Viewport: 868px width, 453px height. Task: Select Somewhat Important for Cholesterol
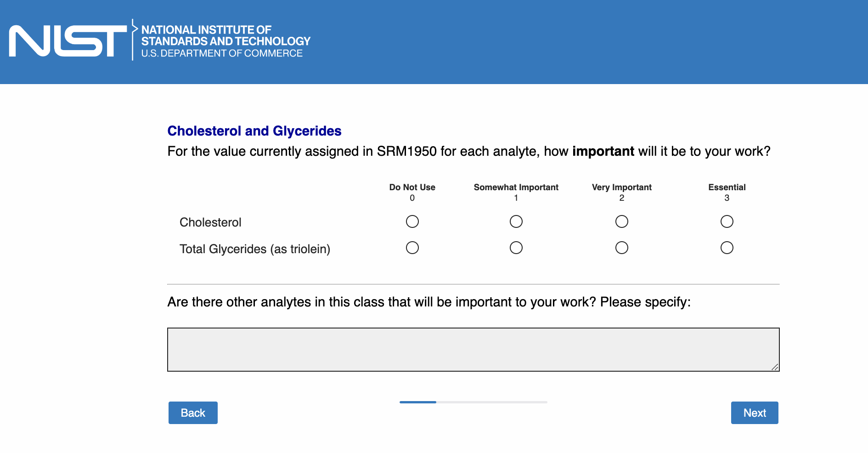point(516,221)
